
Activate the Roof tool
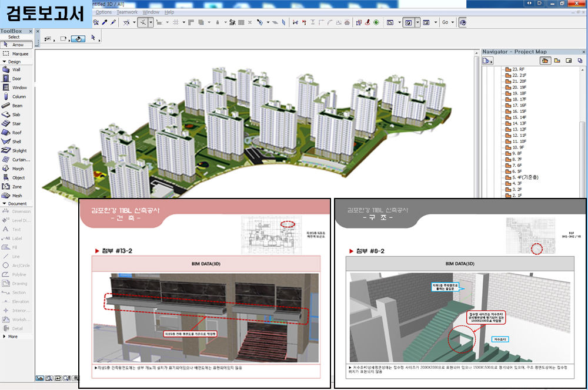coord(16,133)
